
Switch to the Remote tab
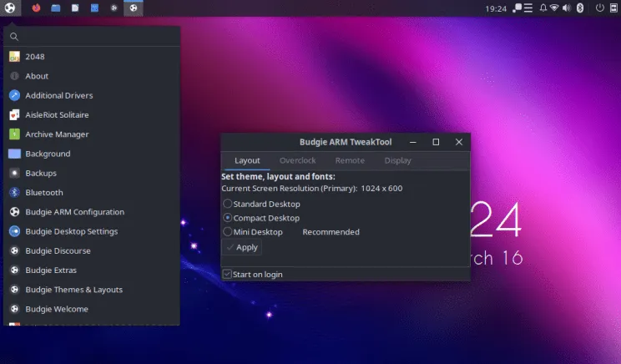350,160
